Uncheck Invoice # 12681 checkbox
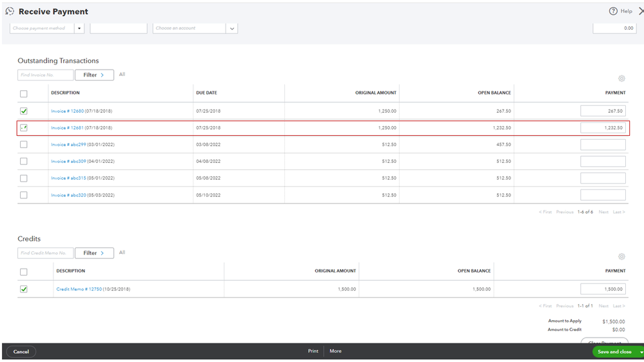Image resolution: width=644 pixels, height=362 pixels. [x=24, y=128]
